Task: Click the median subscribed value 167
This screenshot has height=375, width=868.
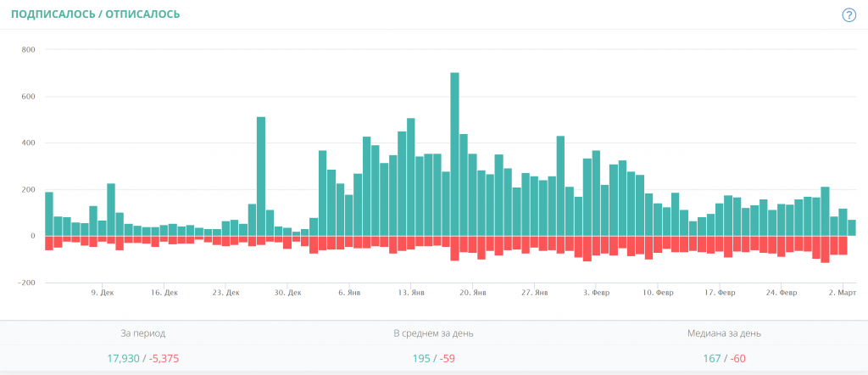Action: coord(712,358)
